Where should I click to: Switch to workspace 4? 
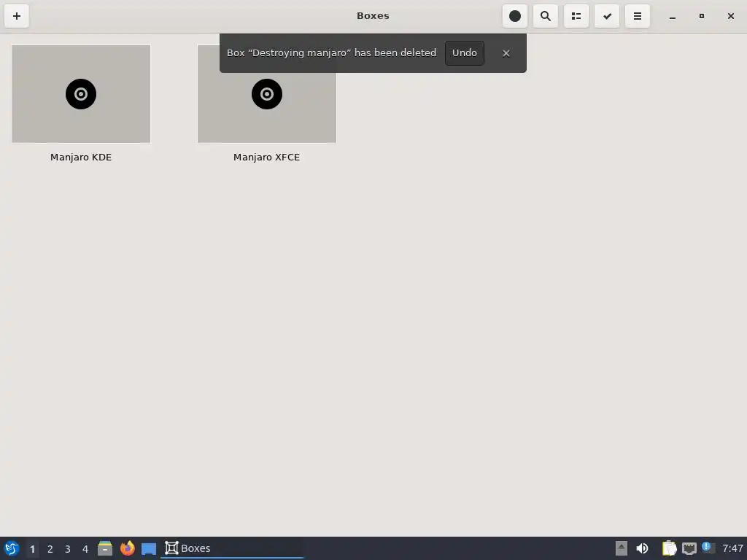point(85,549)
